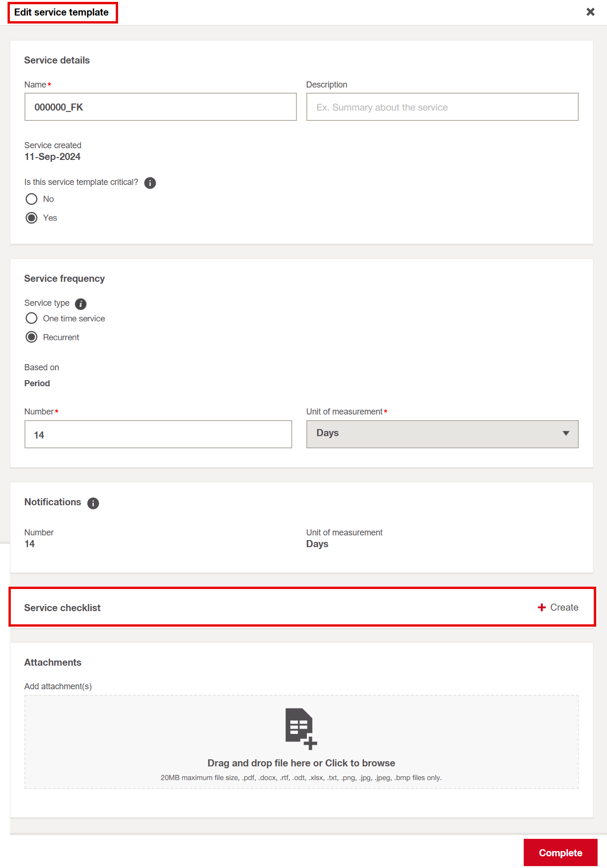
Task: Click Drag and drop file area
Action: pyautogui.click(x=301, y=763)
